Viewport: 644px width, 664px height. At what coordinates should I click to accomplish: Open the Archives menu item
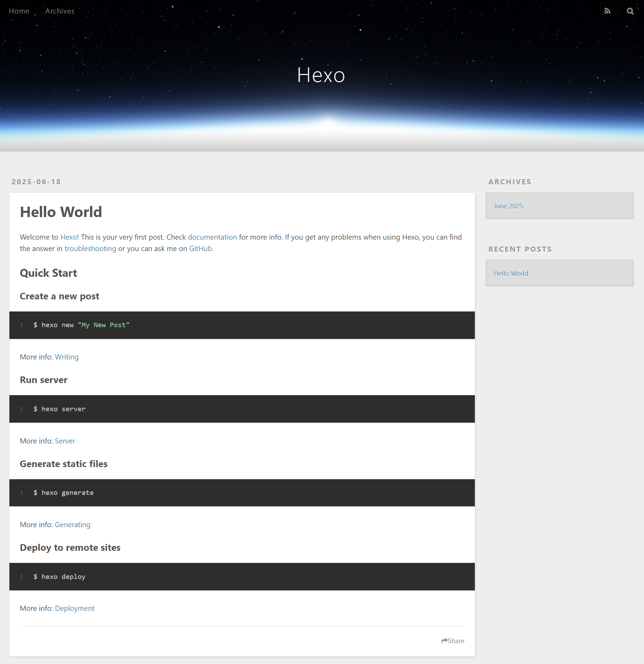coord(60,11)
